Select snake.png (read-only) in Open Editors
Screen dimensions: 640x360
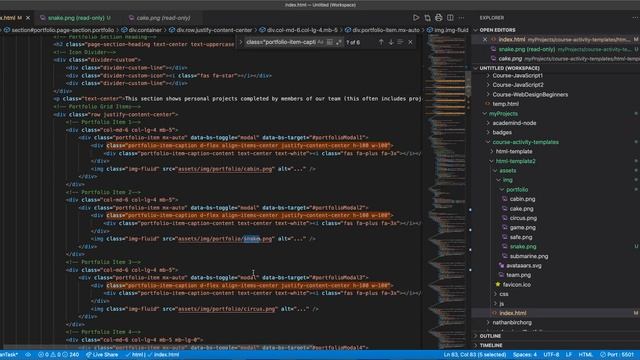pos(527,49)
